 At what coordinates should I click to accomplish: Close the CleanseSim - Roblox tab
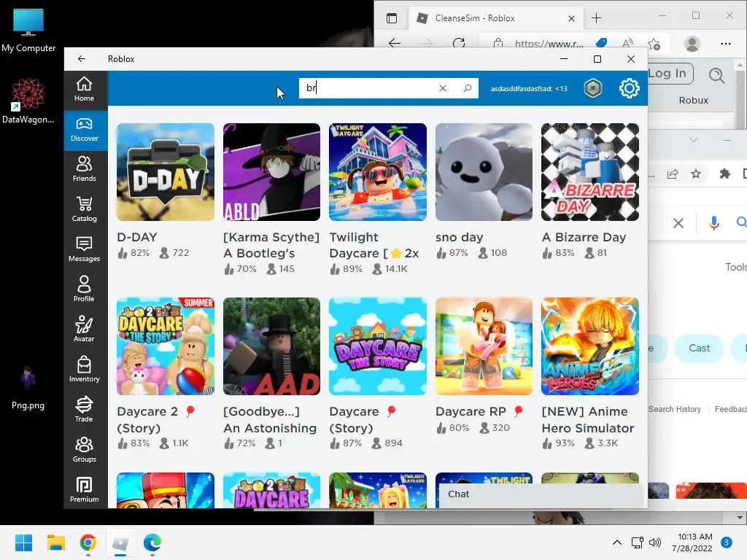tap(572, 18)
